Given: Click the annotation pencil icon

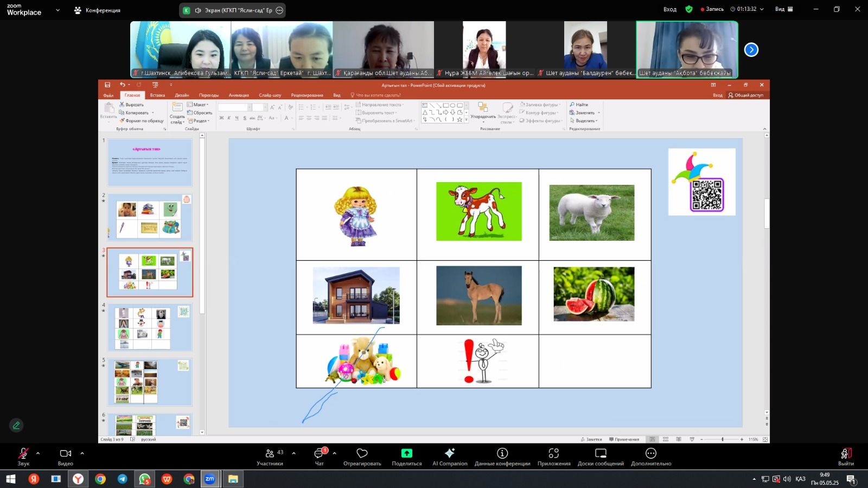Looking at the screenshot, I should [x=16, y=426].
